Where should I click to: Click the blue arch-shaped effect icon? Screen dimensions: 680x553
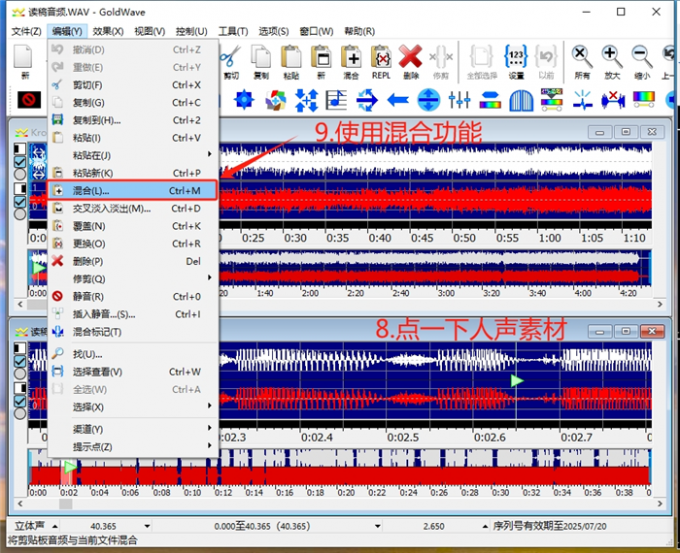point(521,100)
